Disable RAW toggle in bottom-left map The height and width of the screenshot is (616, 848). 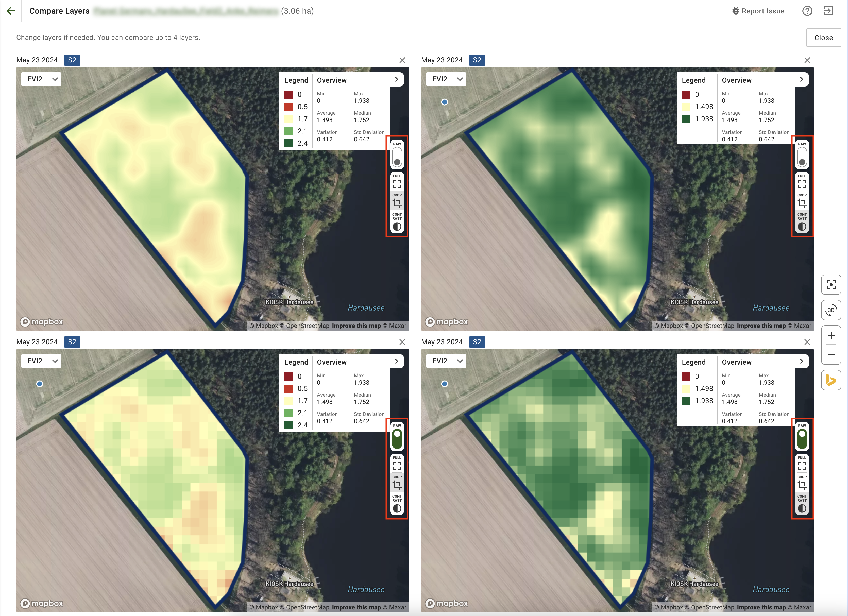pyautogui.click(x=397, y=439)
